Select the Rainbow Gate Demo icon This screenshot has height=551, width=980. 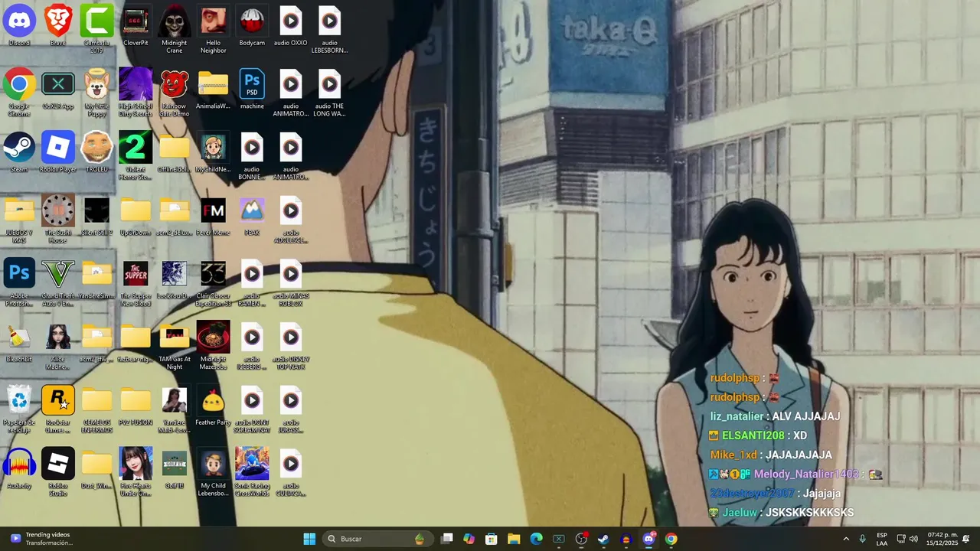[x=175, y=93]
